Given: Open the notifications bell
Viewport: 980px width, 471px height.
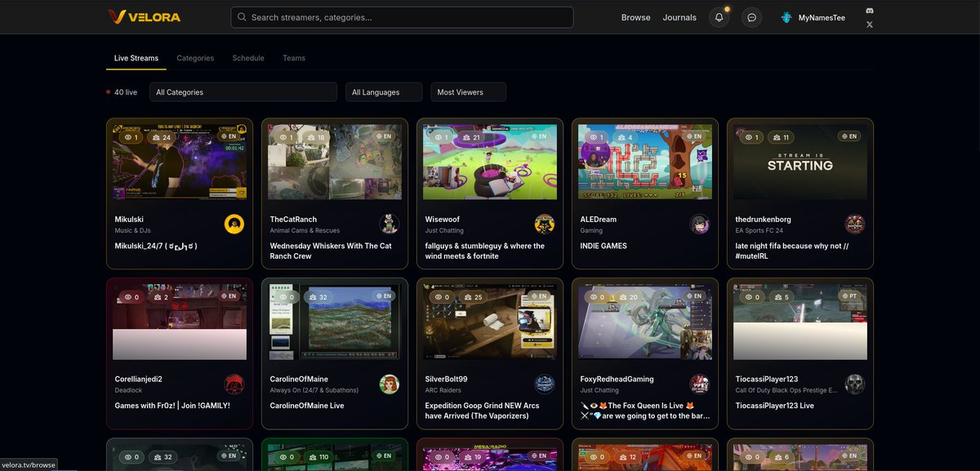Looking at the screenshot, I should pyautogui.click(x=719, y=17).
